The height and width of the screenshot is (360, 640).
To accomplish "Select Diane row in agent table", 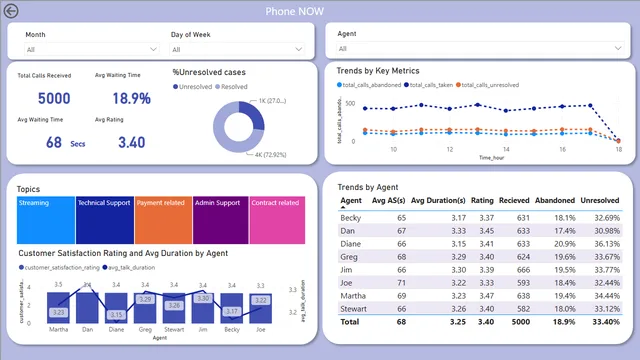I will (480, 244).
